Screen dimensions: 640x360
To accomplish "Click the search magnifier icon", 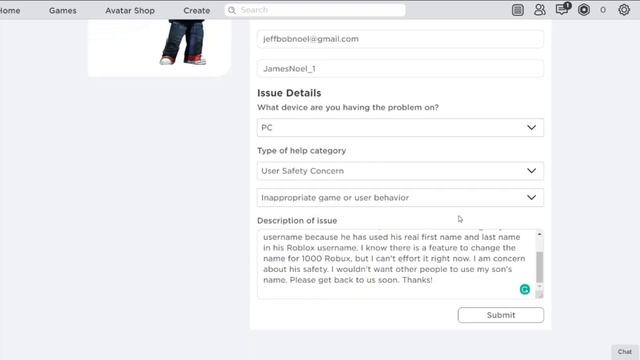I will 232,10.
